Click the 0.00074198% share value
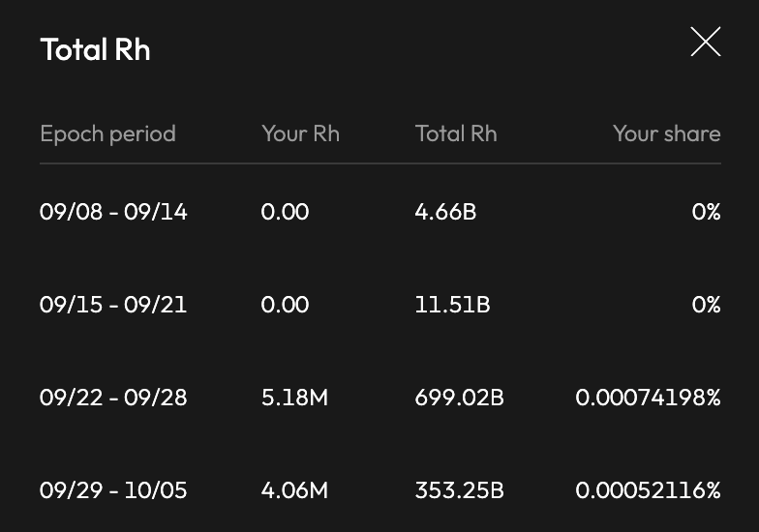Viewport: 759px width, 532px height. [x=648, y=398]
